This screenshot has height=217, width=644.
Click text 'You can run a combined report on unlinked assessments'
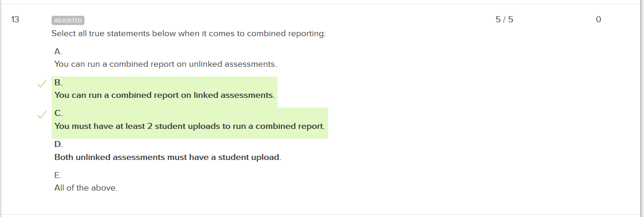(x=165, y=64)
